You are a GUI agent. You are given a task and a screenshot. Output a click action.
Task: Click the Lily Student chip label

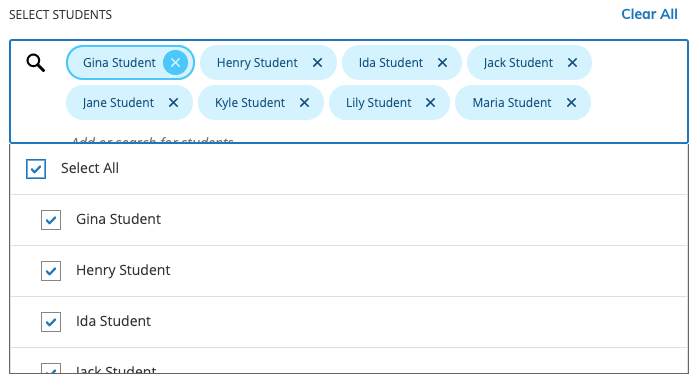click(379, 103)
